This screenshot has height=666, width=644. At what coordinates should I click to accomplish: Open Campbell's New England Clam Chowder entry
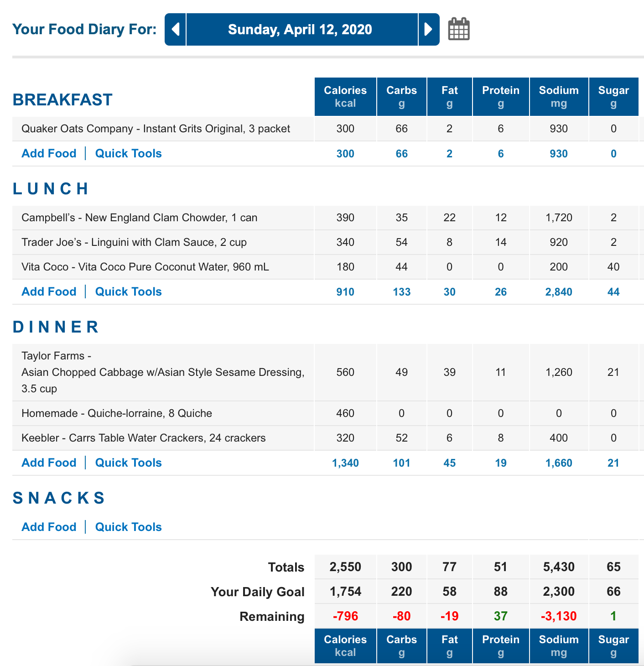pyautogui.click(x=140, y=218)
